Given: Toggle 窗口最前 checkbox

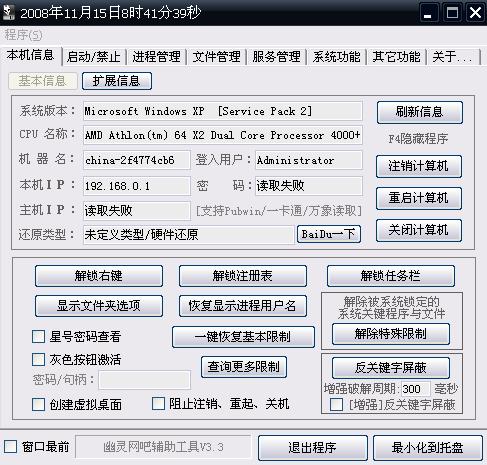Looking at the screenshot, I should [10, 447].
